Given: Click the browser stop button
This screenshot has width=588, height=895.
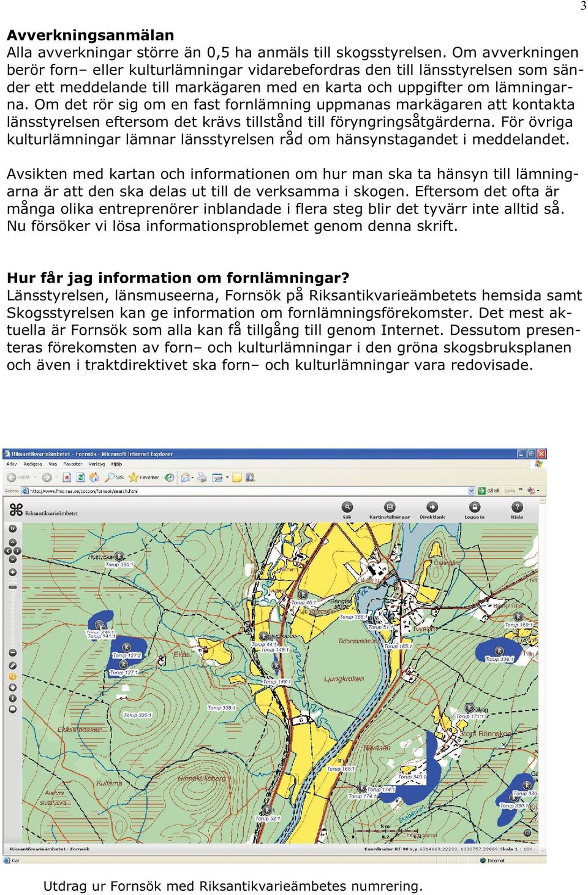Looking at the screenshot, I should pyautogui.click(x=67, y=477).
